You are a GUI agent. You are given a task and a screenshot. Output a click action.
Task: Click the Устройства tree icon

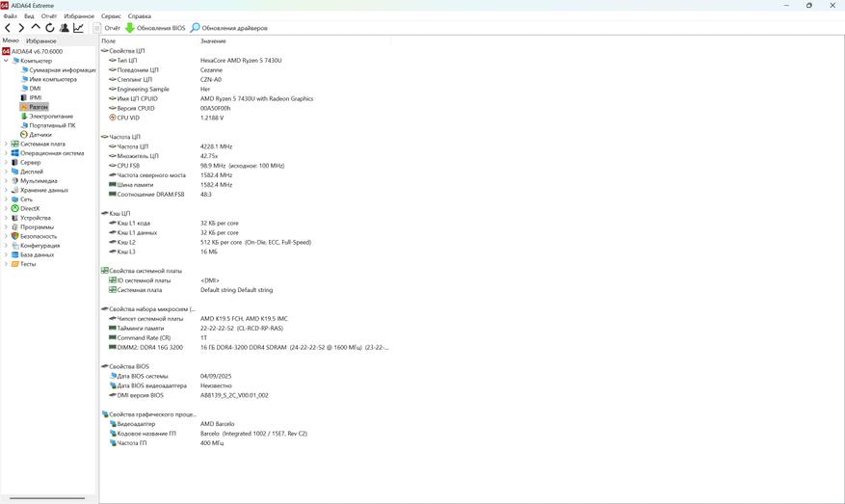[15, 218]
